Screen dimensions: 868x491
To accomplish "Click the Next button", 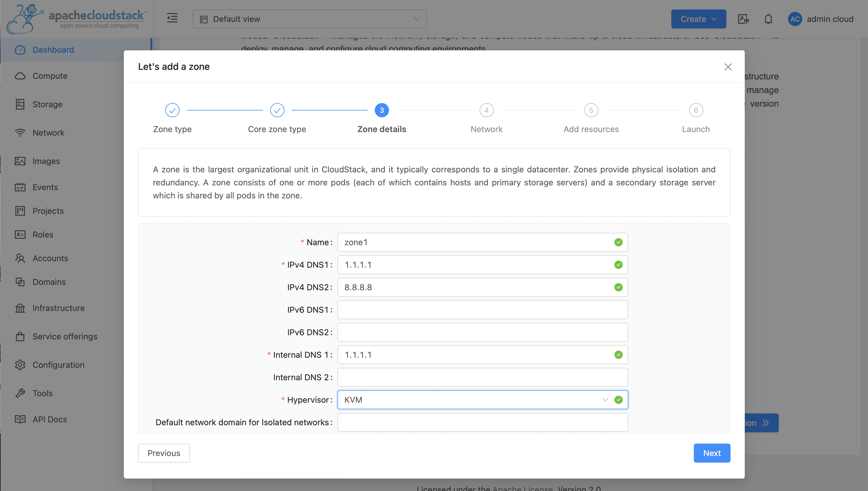I will (x=712, y=453).
